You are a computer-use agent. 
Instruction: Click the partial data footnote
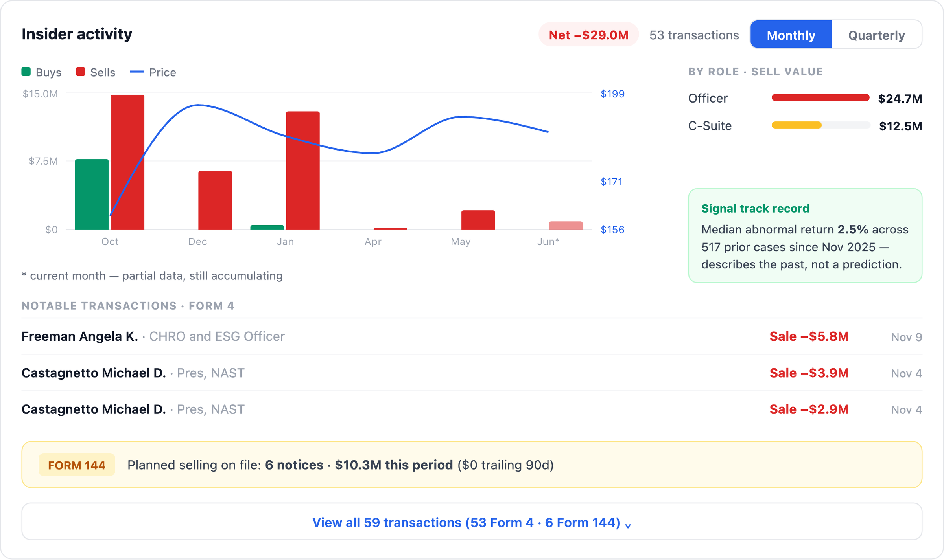(152, 275)
